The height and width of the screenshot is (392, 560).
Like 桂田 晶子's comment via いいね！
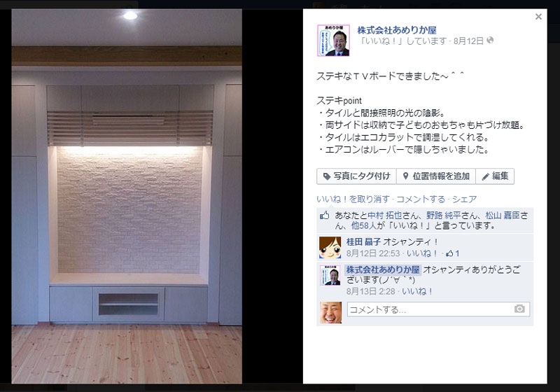(x=422, y=253)
